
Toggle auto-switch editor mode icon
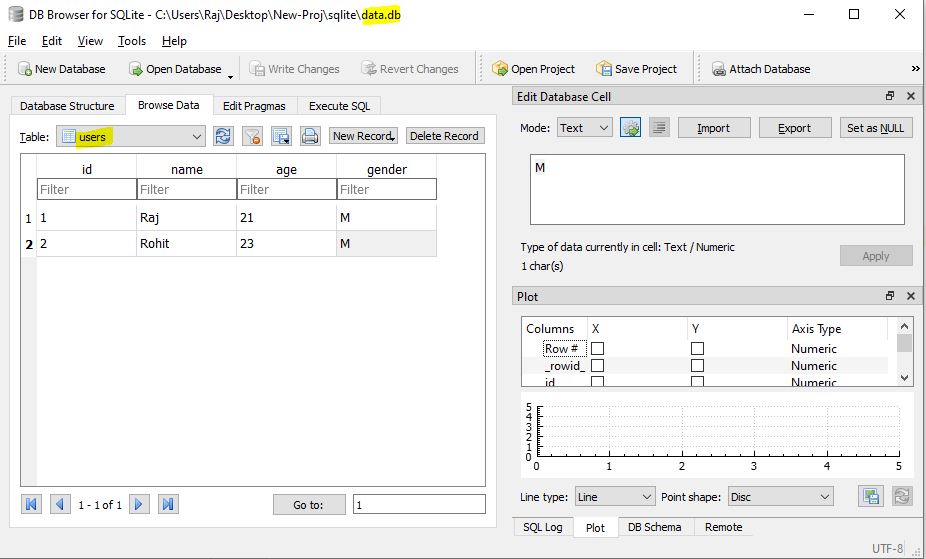click(x=631, y=128)
